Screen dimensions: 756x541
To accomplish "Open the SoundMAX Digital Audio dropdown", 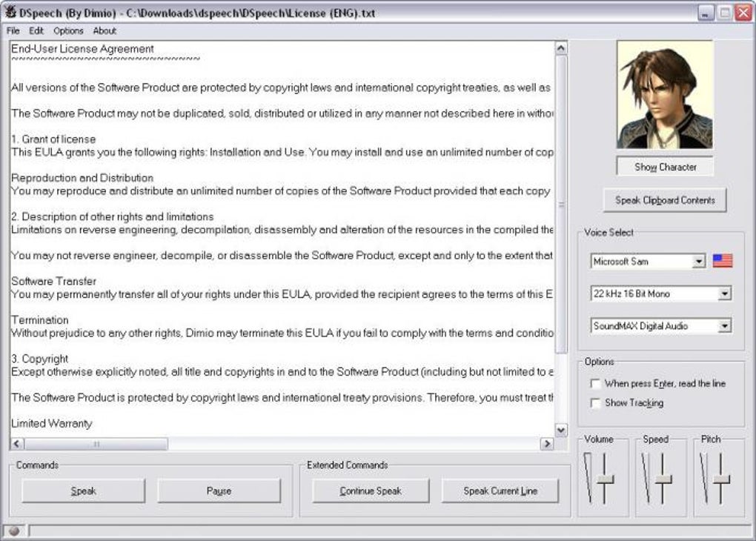I will coord(724,326).
